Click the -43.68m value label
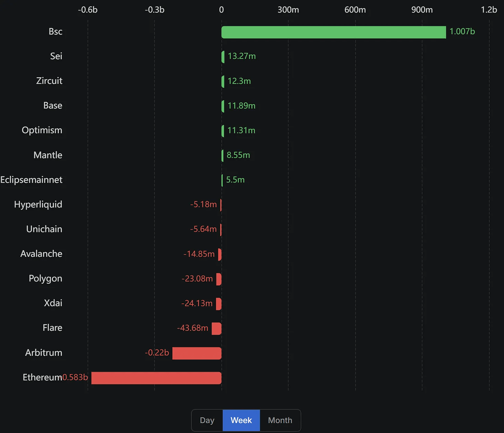The height and width of the screenshot is (433, 504). [x=192, y=328]
